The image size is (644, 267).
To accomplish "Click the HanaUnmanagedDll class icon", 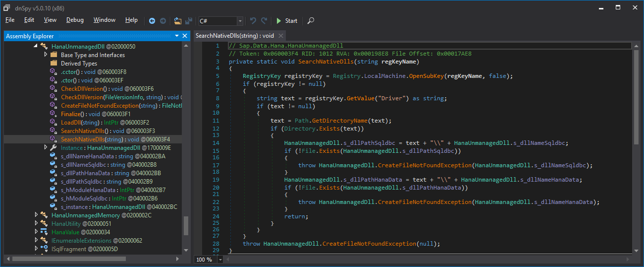I will 44,46.
